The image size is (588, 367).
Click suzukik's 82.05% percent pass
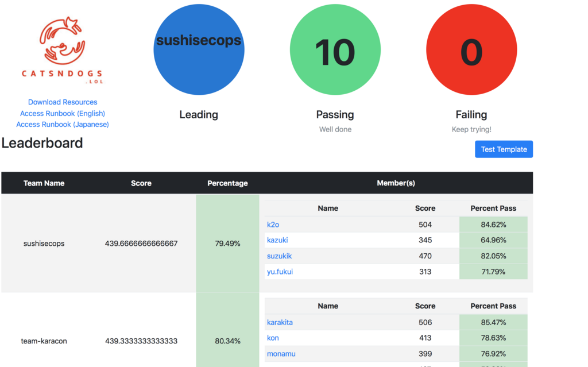coord(493,256)
